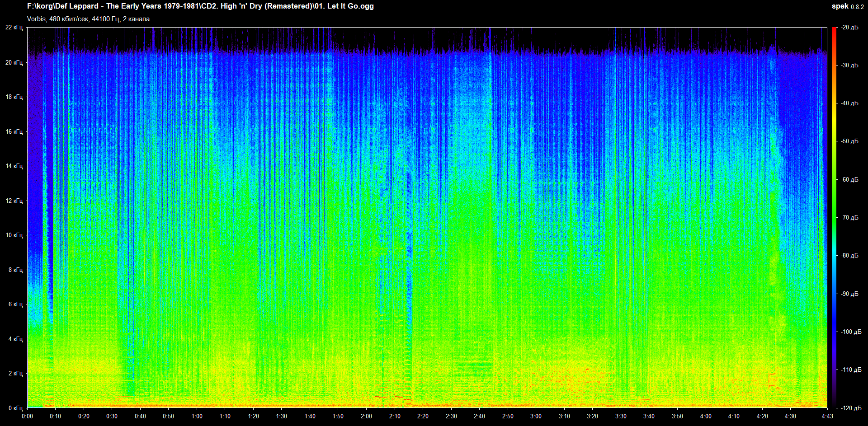The height and width of the screenshot is (426, 868).
Task: Click the 2:00 marker on the timeline
Action: [366, 416]
